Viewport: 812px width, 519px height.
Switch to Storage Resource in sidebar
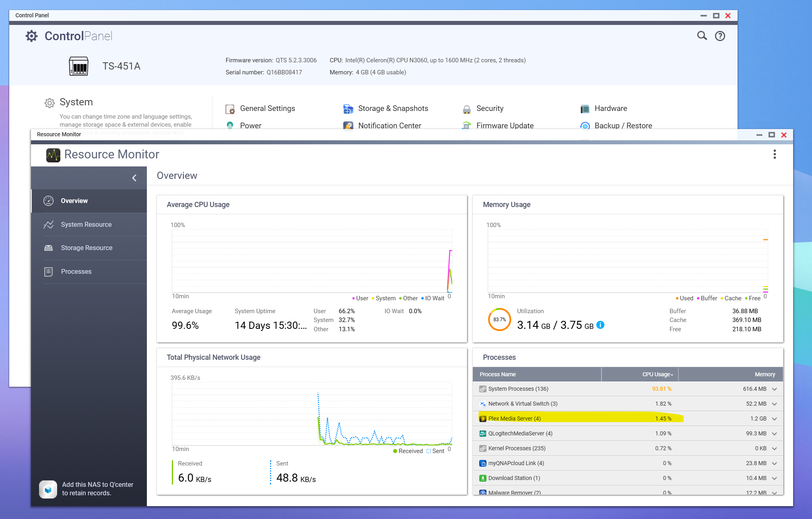89,248
